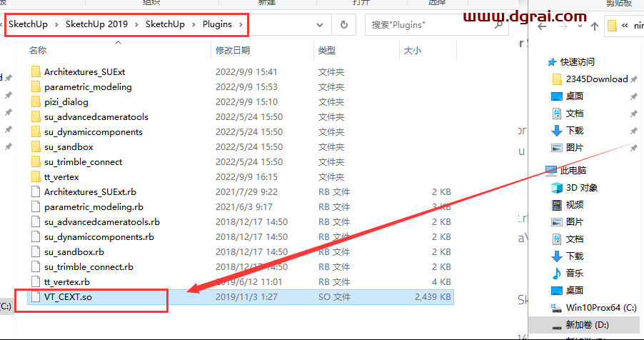Sort by 大小 column header
644x340 pixels.
[x=413, y=50]
